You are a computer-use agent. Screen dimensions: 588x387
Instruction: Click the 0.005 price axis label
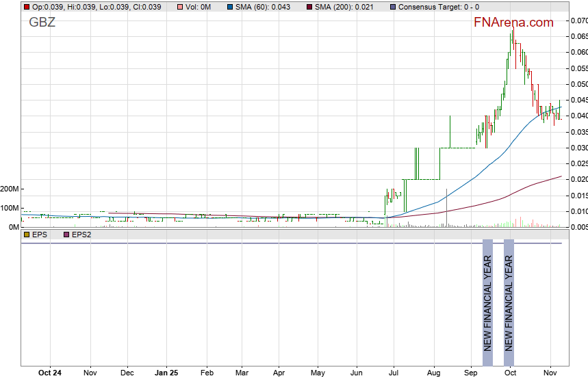578,227
